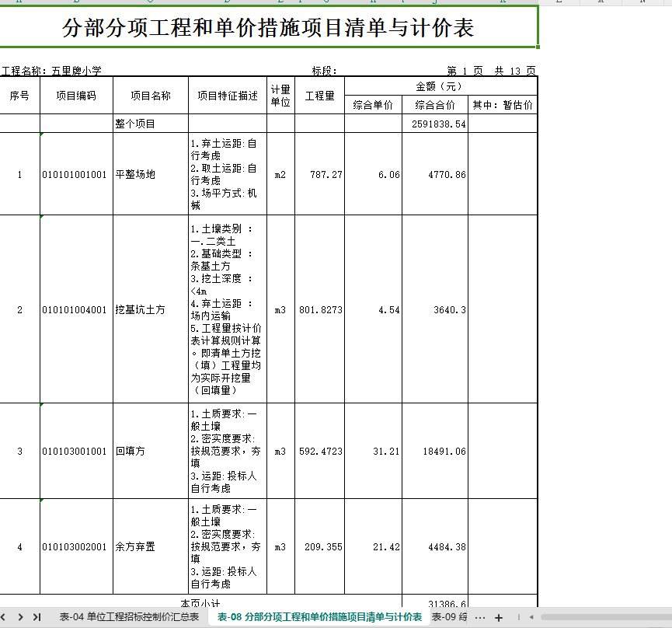This screenshot has width=672, height=628.
Task: Open the more sheets ellipsis menu
Action: [x=480, y=618]
